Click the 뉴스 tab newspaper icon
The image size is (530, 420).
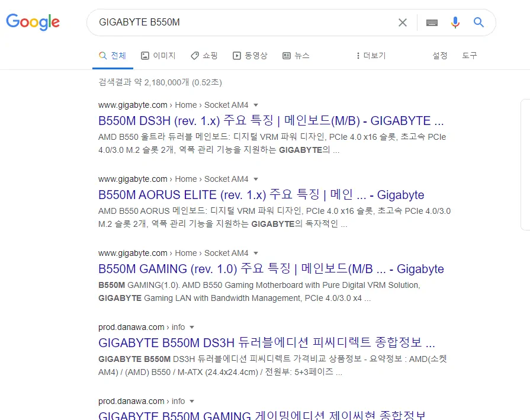click(x=287, y=56)
